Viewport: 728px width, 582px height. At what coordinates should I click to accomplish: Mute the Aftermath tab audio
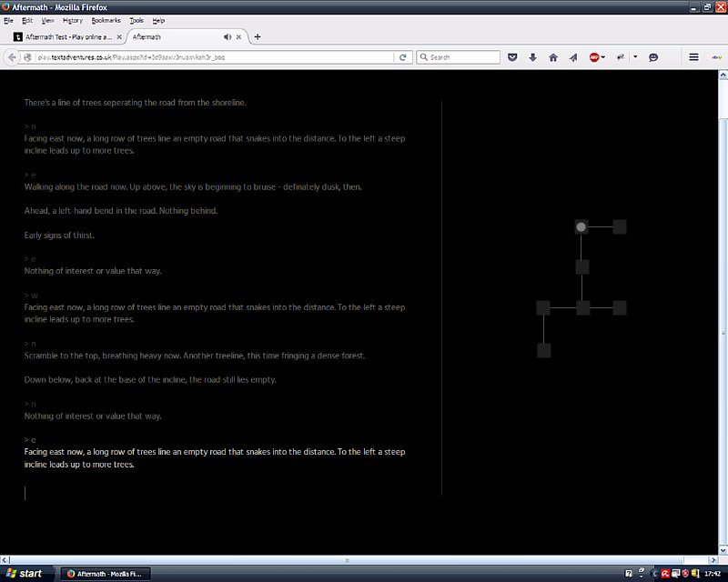click(x=227, y=37)
